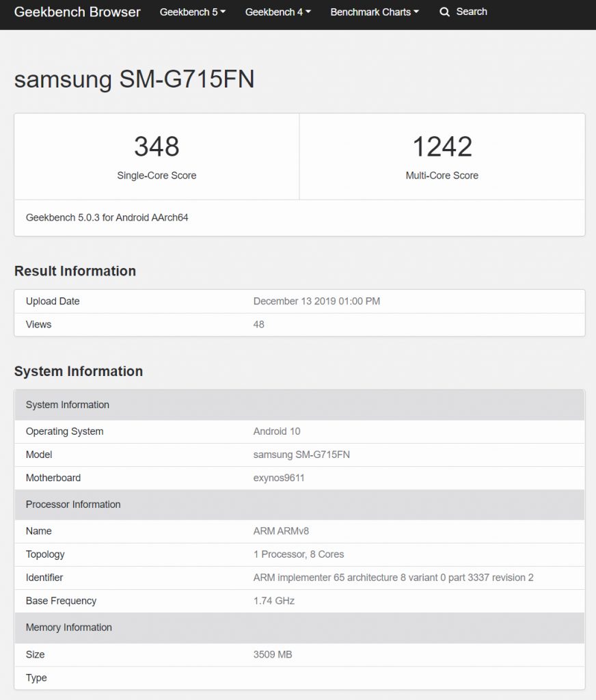Click the samsung SM-G715FN page title
596x700 pixels.
(x=134, y=79)
